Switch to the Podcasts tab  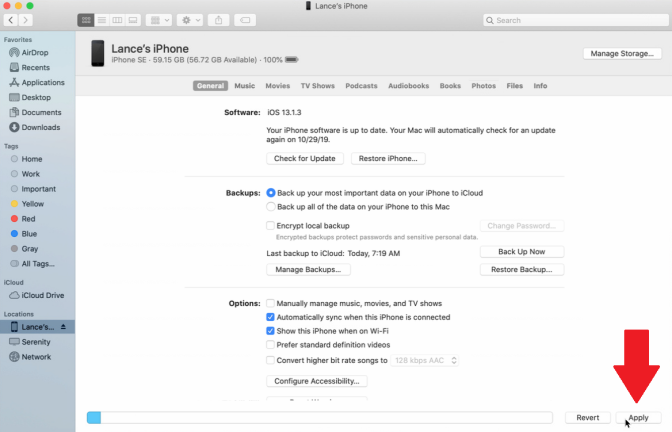(x=361, y=86)
